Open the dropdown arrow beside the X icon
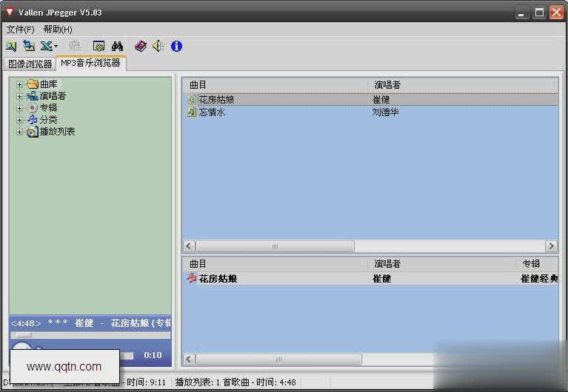The height and width of the screenshot is (392, 568). tap(56, 46)
